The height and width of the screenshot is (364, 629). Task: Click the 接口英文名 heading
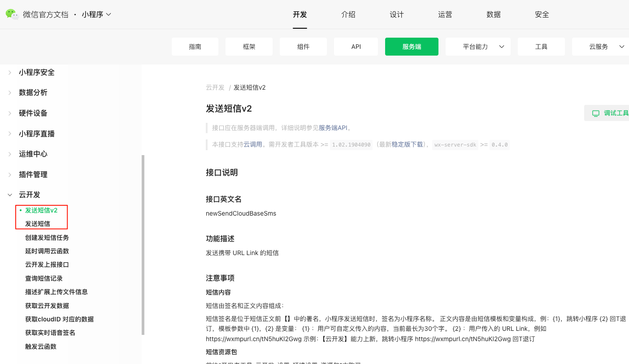click(x=224, y=199)
